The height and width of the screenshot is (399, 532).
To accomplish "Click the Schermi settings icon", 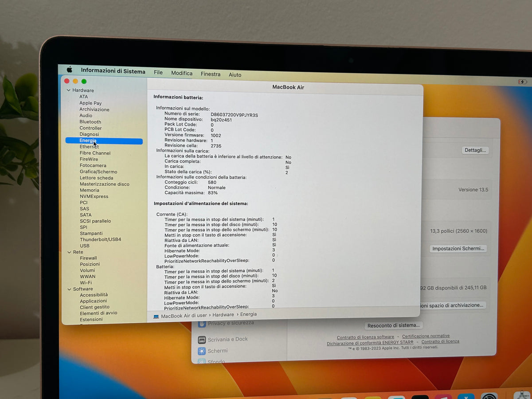I will [x=202, y=351].
